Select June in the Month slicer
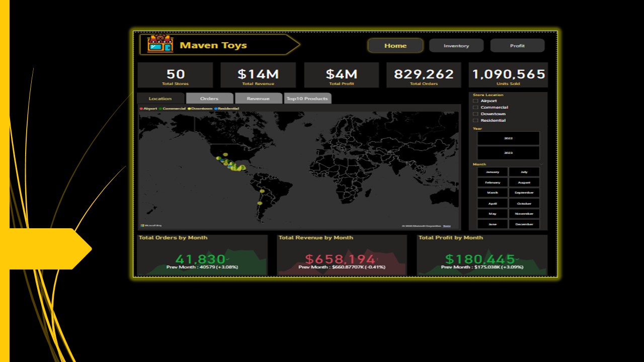 point(493,224)
